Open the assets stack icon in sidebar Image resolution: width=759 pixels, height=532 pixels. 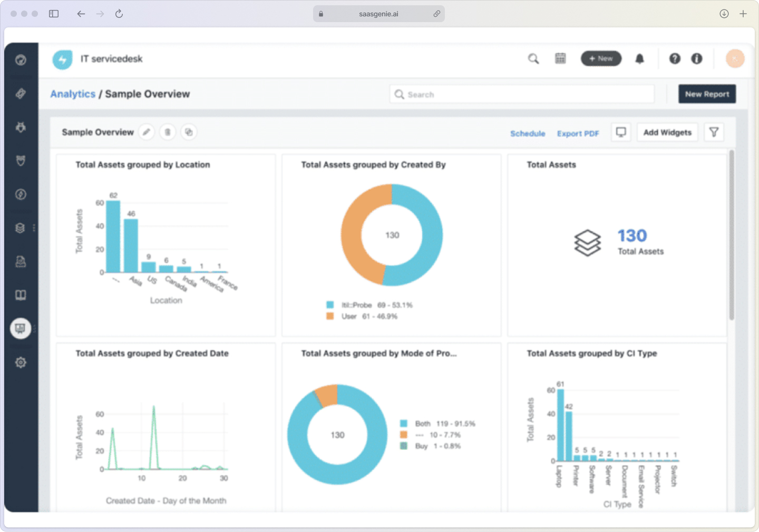(x=20, y=228)
